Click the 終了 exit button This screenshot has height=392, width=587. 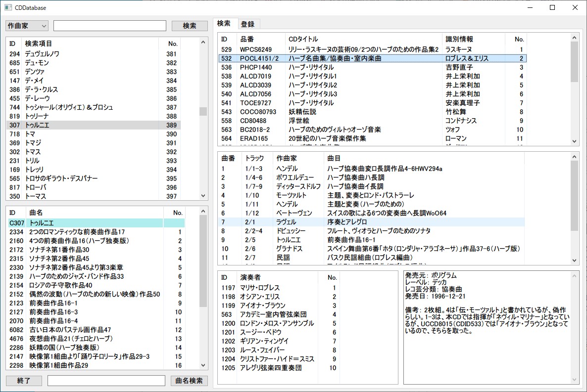pyautogui.click(x=23, y=381)
